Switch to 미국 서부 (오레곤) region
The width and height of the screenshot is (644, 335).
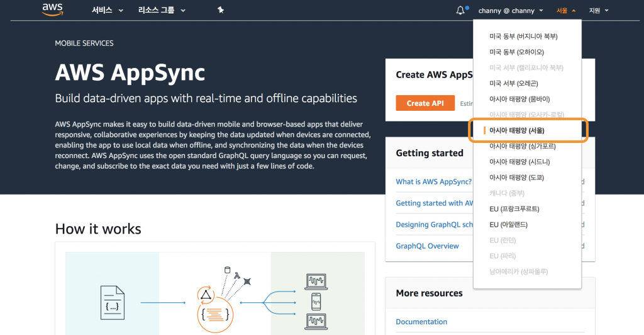tap(514, 83)
